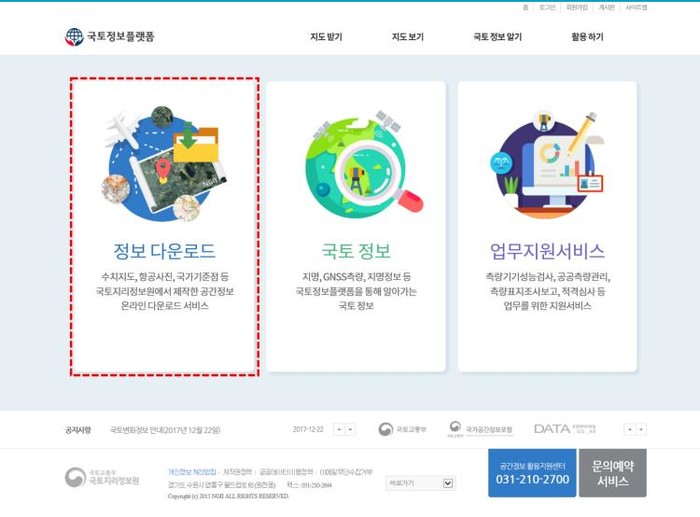Image resolution: width=700 pixels, height=517 pixels.
Task: Click the 정보 다운로드 map illustration icon
Action: pos(164,163)
